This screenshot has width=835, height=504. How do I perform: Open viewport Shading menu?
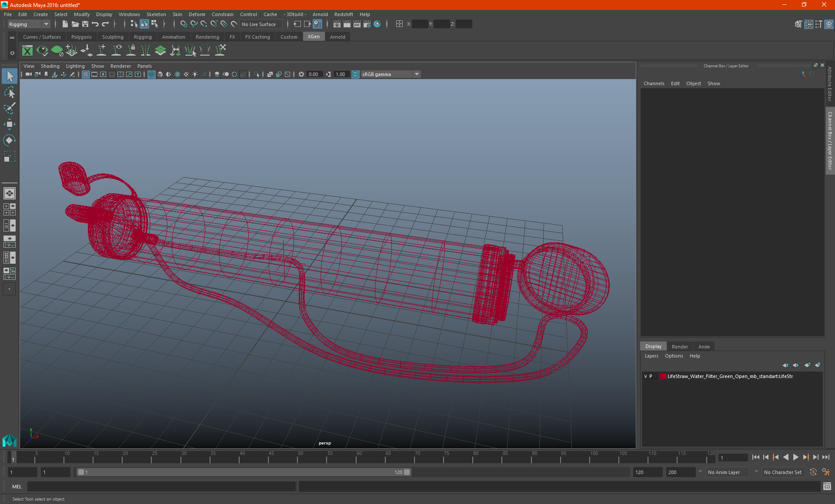[x=50, y=66]
